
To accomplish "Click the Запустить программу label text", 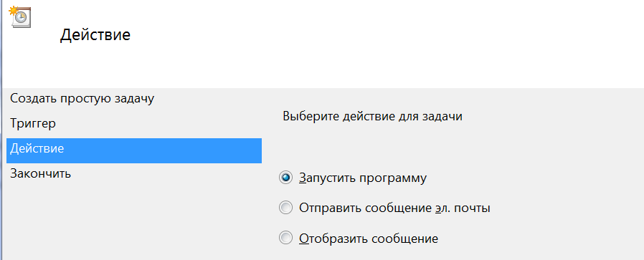I will (x=363, y=178).
